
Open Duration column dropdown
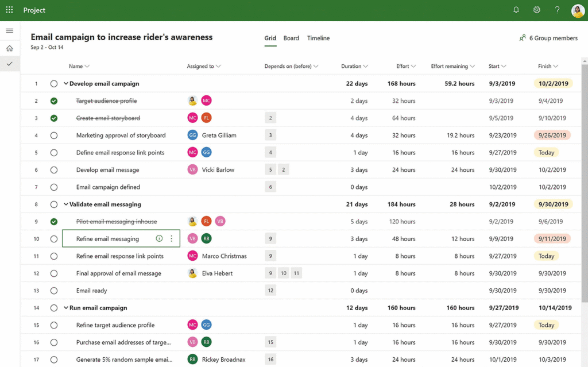click(x=366, y=67)
